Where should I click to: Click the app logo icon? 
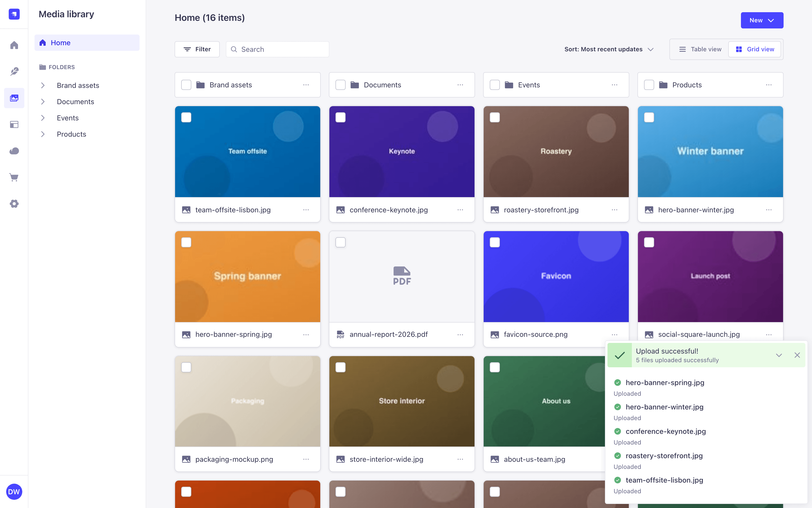tap(14, 14)
